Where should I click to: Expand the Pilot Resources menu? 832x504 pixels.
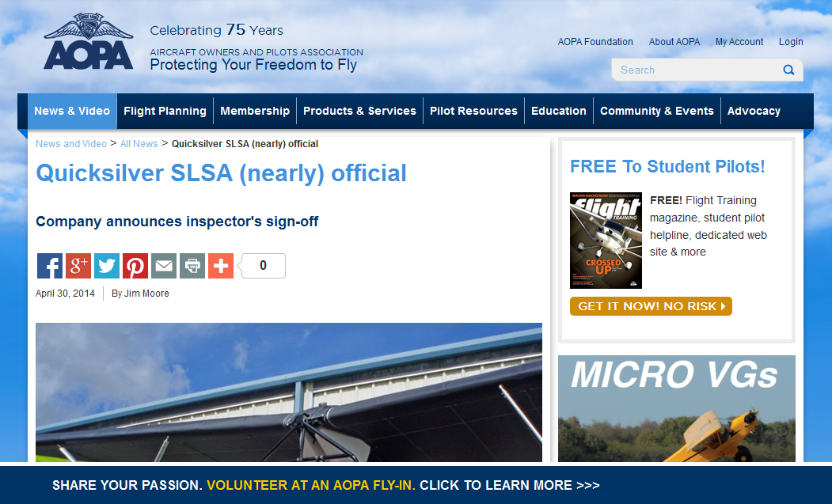tap(473, 111)
